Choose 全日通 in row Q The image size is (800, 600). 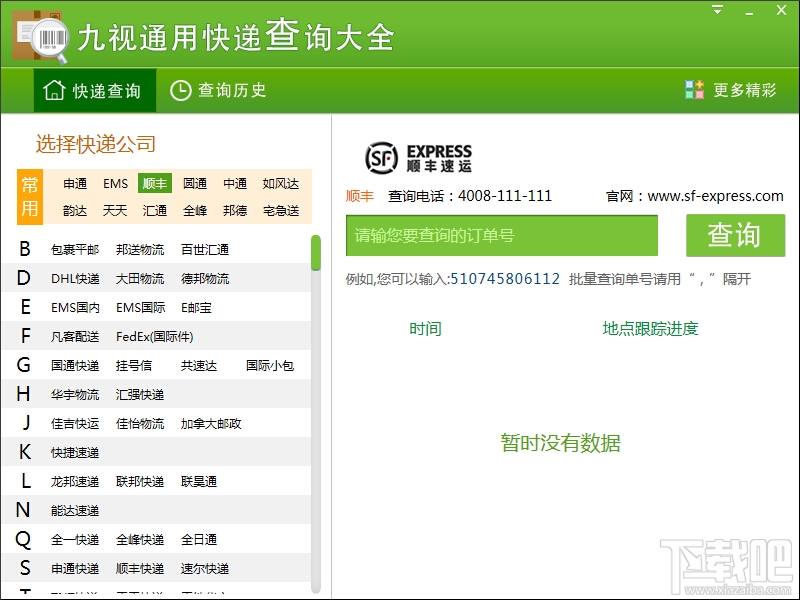click(x=199, y=539)
